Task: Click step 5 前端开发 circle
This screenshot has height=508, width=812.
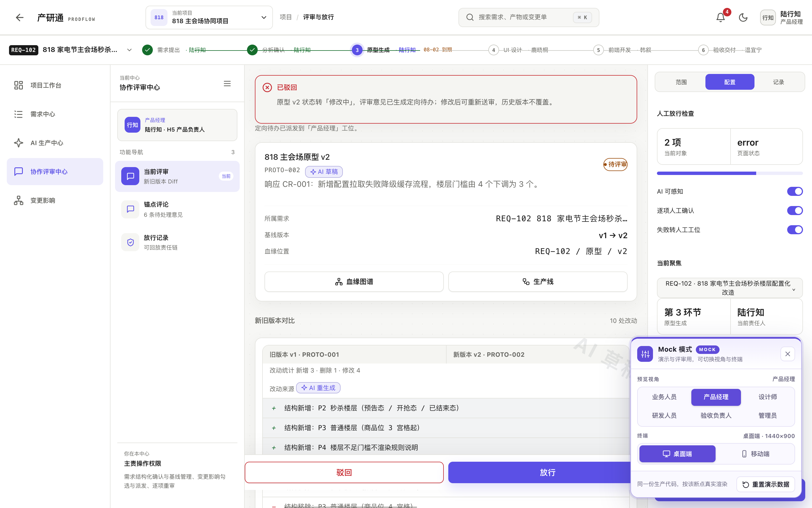Action: coord(598,50)
